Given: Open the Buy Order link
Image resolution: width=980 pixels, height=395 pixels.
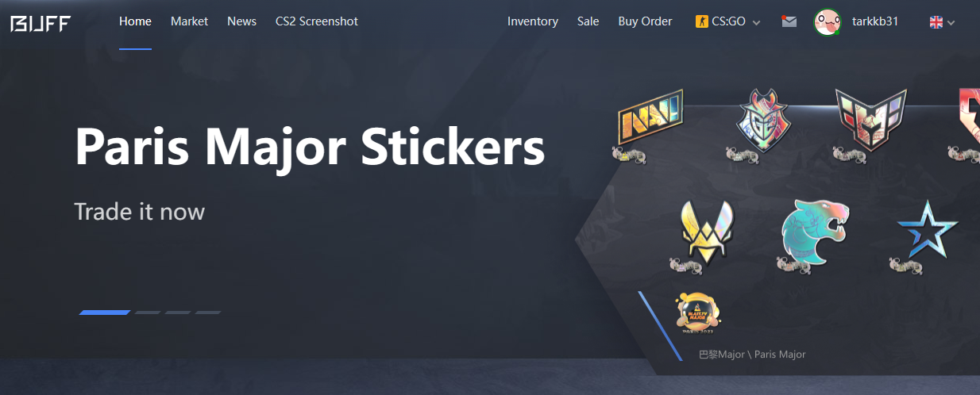Looking at the screenshot, I should [x=645, y=21].
